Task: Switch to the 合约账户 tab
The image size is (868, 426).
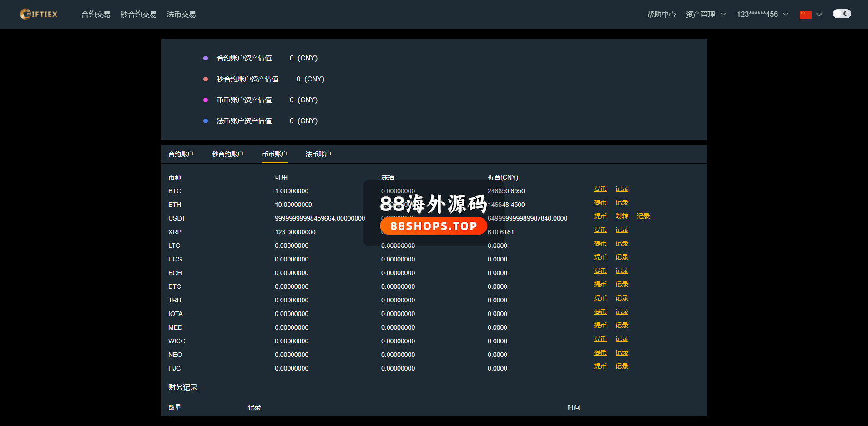Action: [181, 154]
